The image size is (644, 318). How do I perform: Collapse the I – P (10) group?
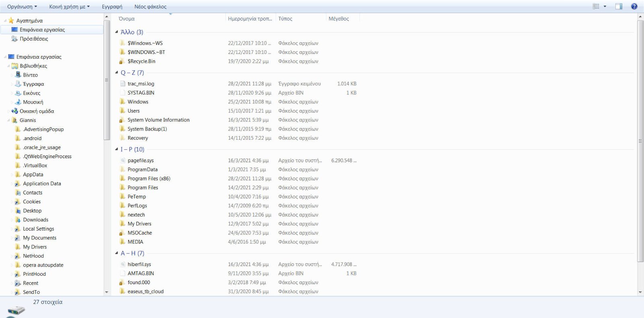[x=117, y=149]
